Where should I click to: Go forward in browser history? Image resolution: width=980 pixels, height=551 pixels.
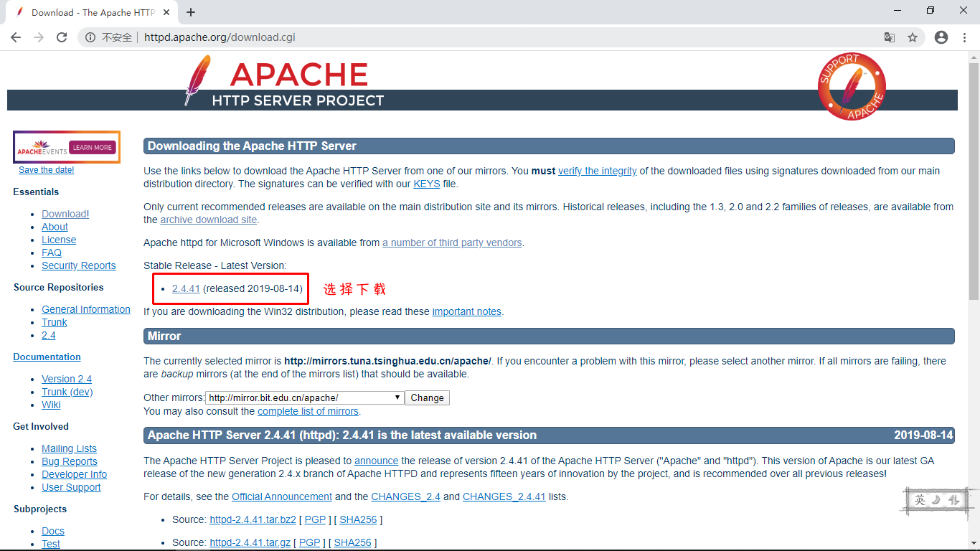tap(39, 37)
